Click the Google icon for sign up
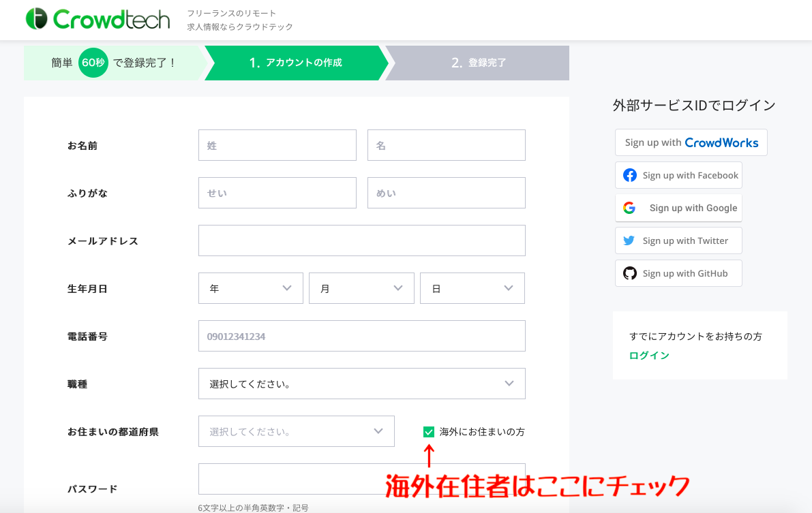Screen dimensions: 812x513 pyautogui.click(x=629, y=208)
